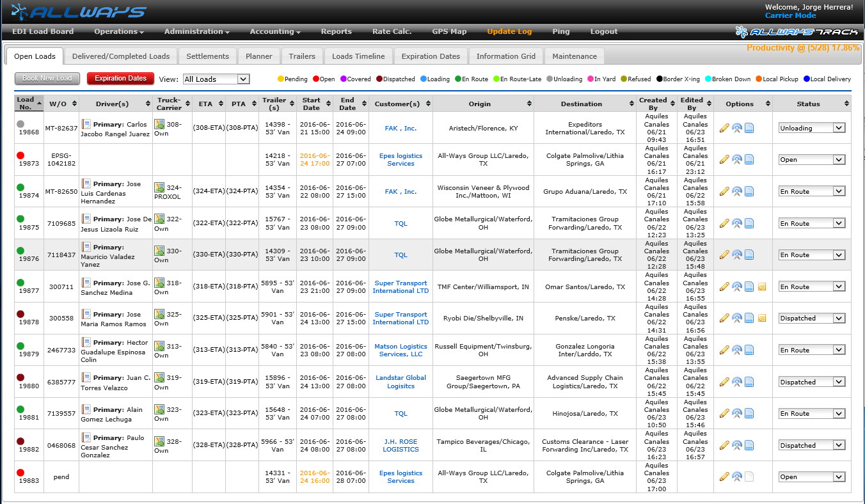The image size is (865, 504).
Task: Click the Logout menu item
Action: tap(604, 31)
